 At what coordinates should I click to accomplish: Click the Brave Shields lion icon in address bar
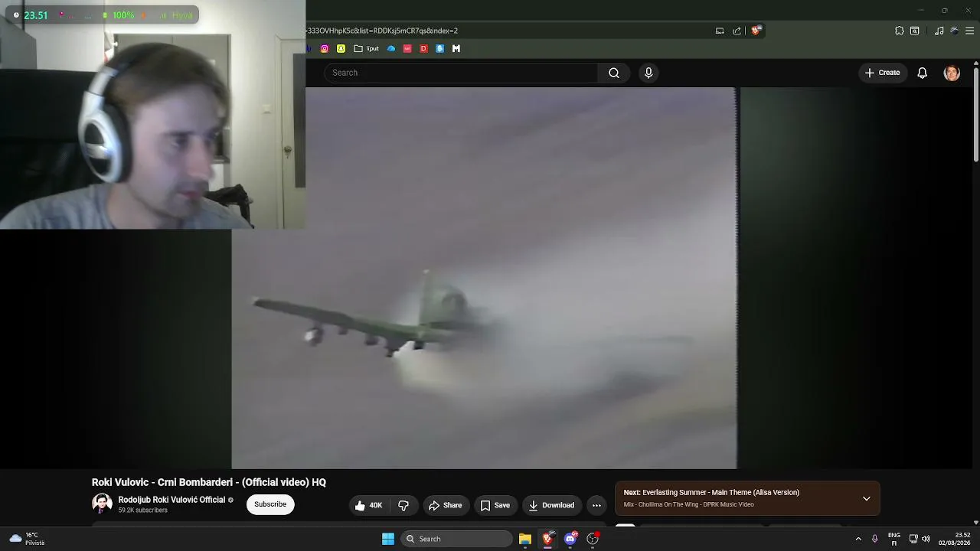[x=756, y=31]
